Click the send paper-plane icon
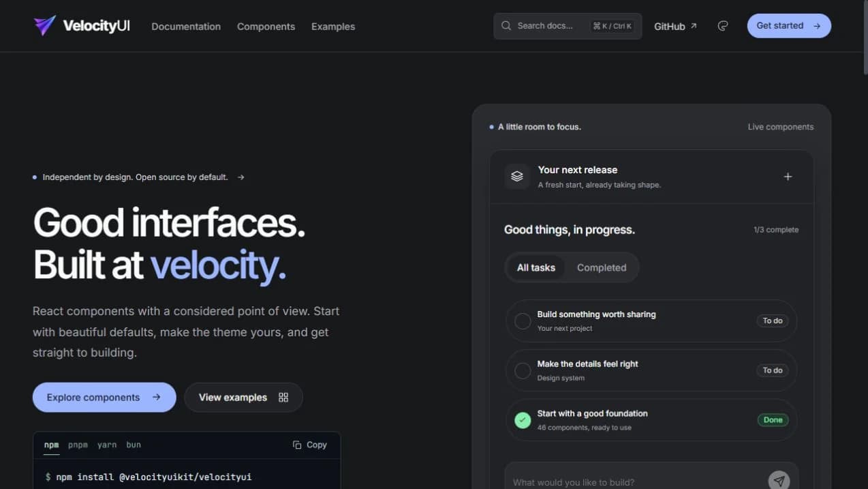This screenshot has width=868, height=489. tap(779, 481)
